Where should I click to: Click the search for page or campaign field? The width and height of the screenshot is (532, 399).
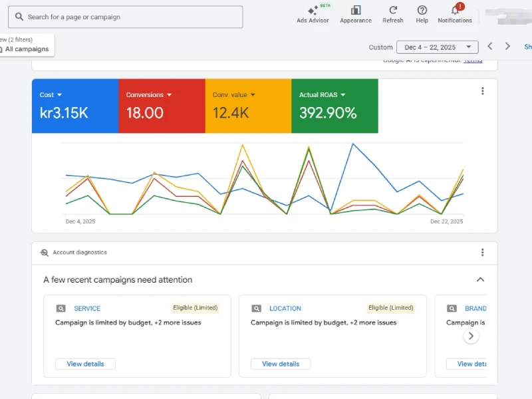(126, 17)
